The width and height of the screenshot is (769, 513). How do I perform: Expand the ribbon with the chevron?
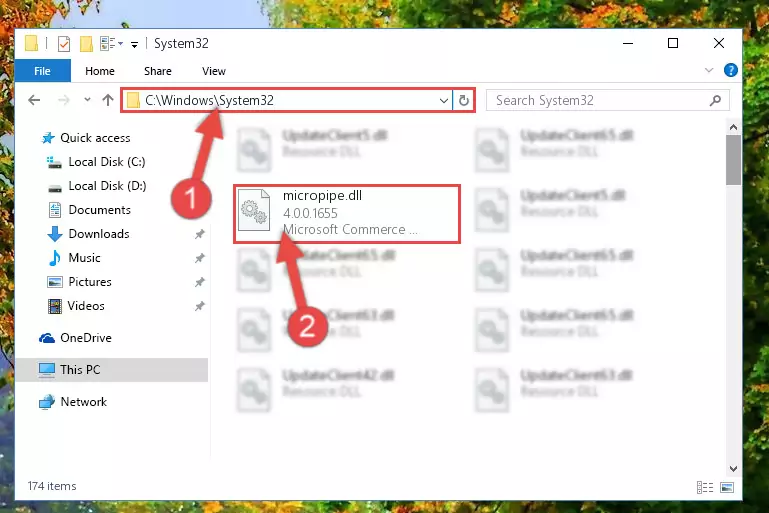pyautogui.click(x=709, y=71)
